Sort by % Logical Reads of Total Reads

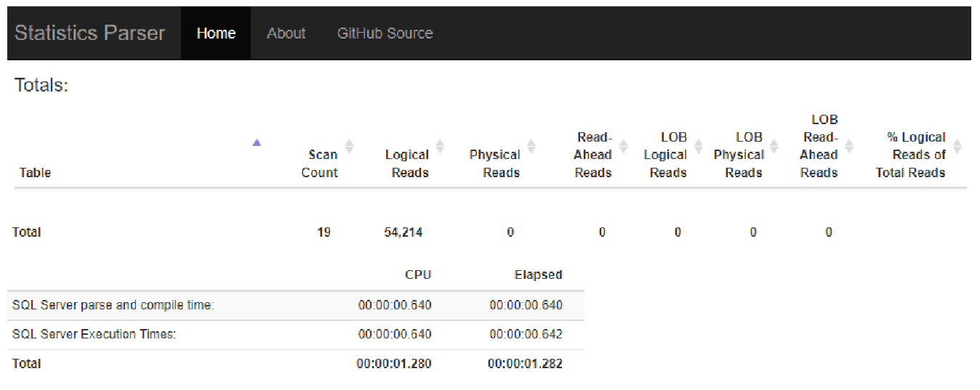click(910, 155)
